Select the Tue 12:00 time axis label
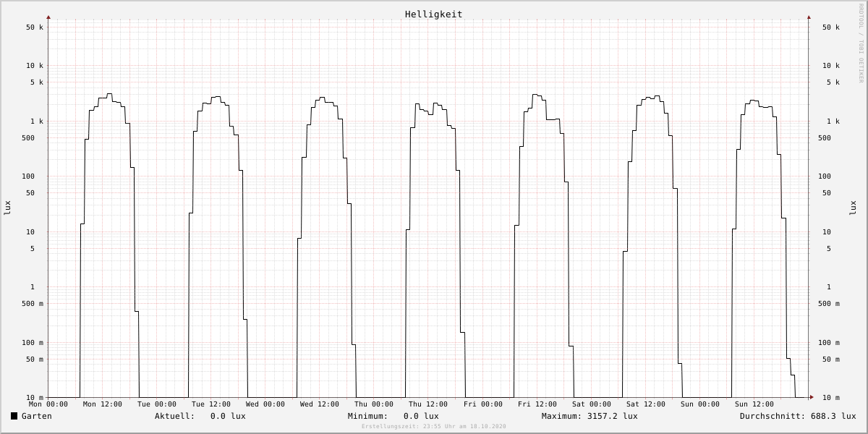 click(x=211, y=404)
